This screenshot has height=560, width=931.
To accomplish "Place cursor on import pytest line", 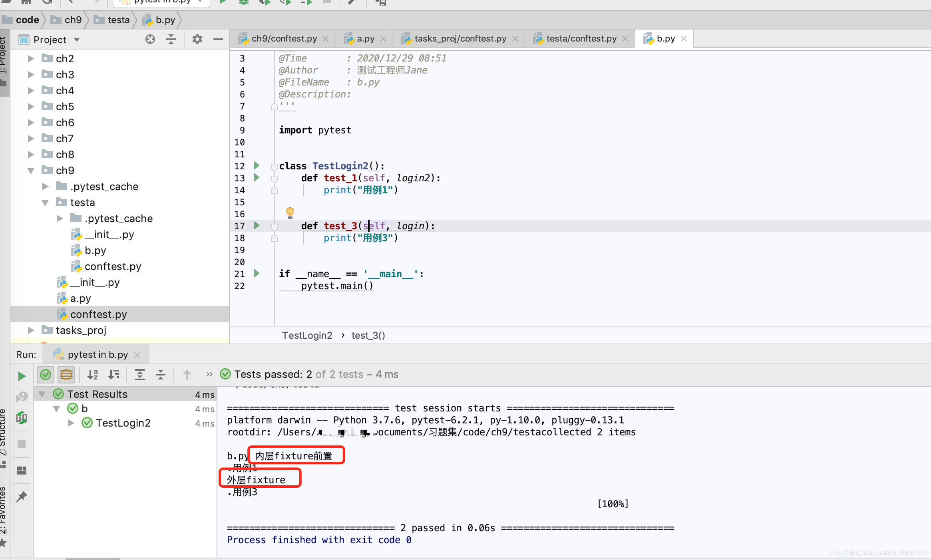I will tap(315, 130).
